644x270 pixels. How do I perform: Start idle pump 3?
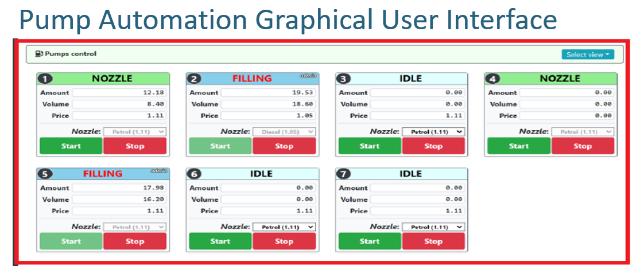click(369, 146)
